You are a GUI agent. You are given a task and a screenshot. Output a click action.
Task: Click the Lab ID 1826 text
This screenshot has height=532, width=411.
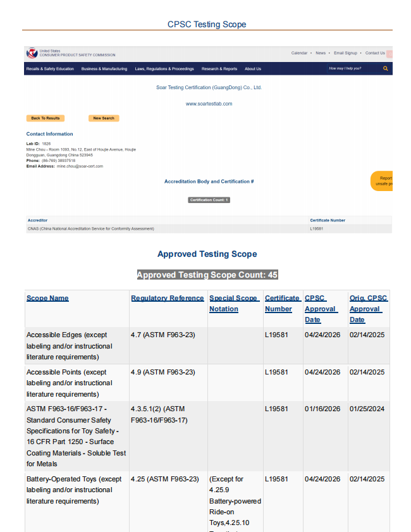pos(39,144)
